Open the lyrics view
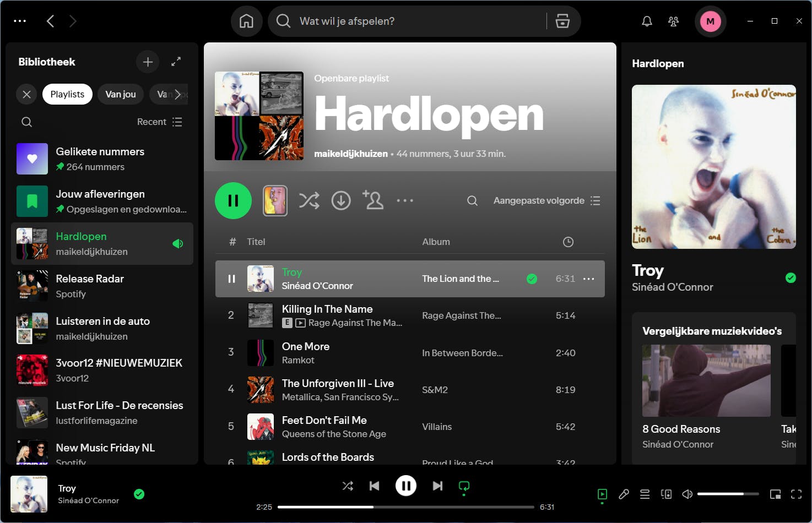812x523 pixels. coord(624,494)
